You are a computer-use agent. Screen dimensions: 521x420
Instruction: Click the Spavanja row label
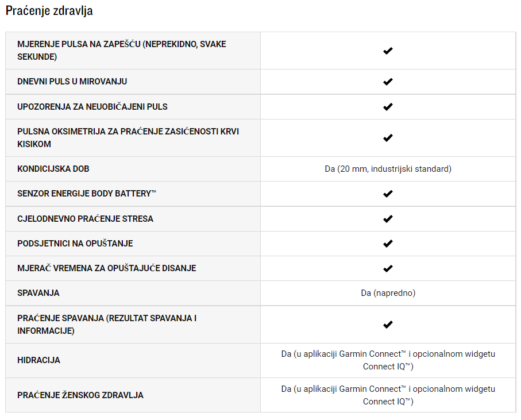pyautogui.click(x=38, y=293)
